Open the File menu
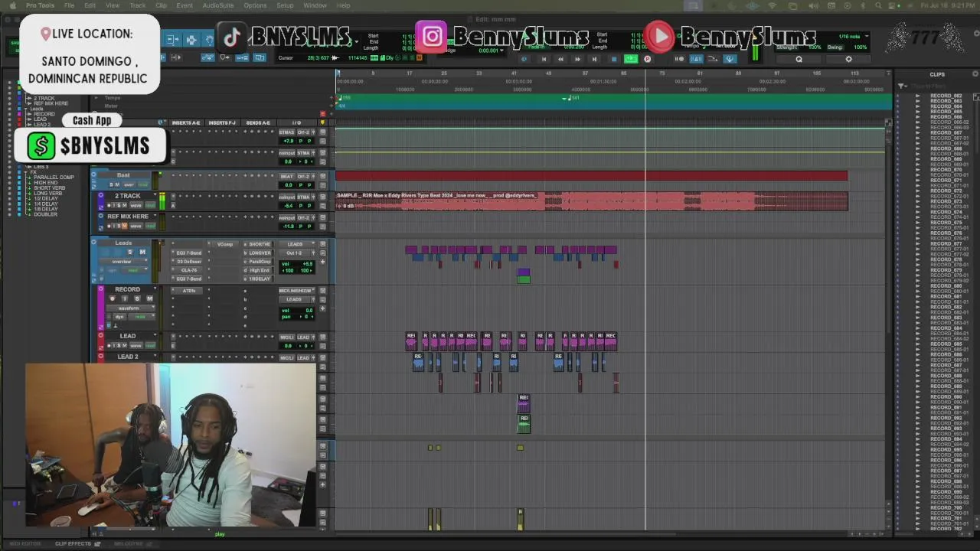This screenshot has width=980, height=551. [69, 5]
